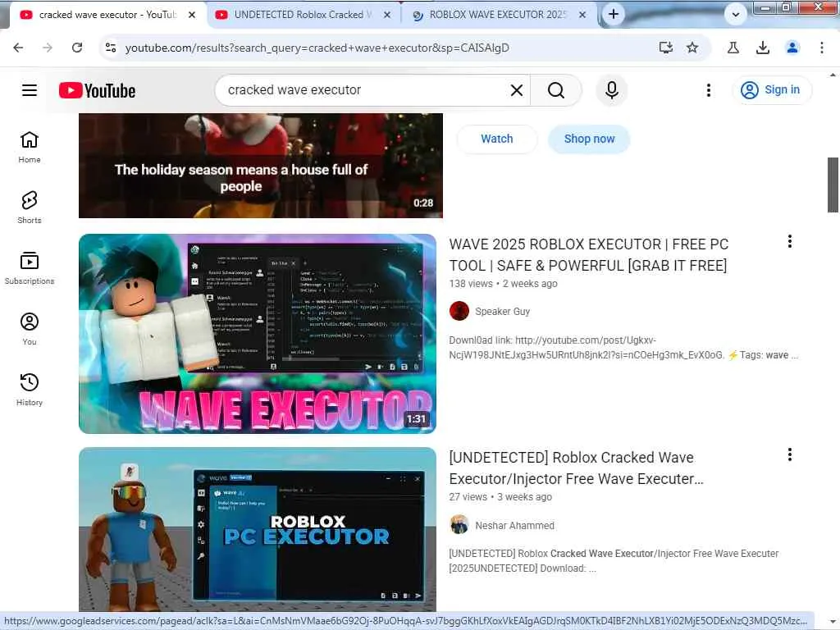
Task: Switch to the ROBLOX WAVE EXECUTOR 2025 tab
Action: click(x=498, y=15)
